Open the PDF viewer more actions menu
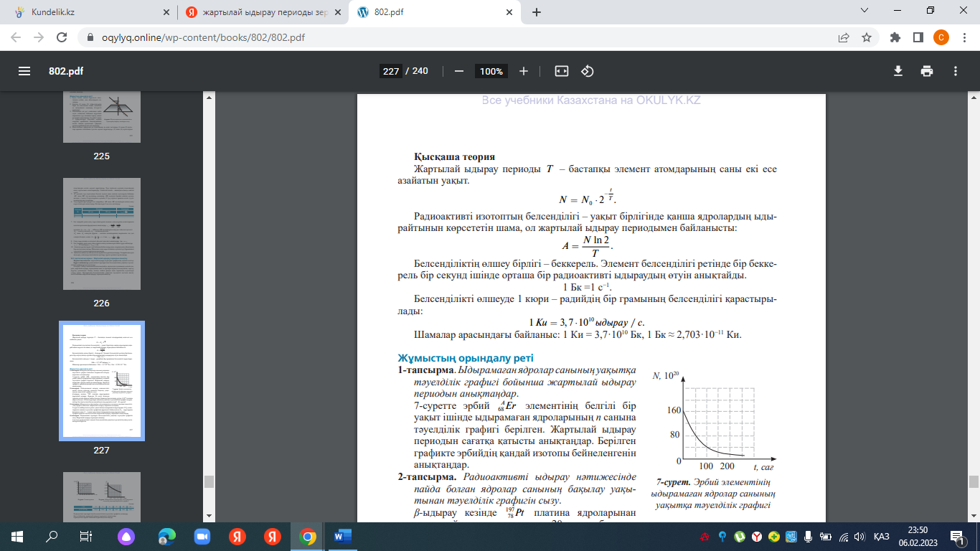Image resolution: width=980 pixels, height=551 pixels. tap(956, 71)
